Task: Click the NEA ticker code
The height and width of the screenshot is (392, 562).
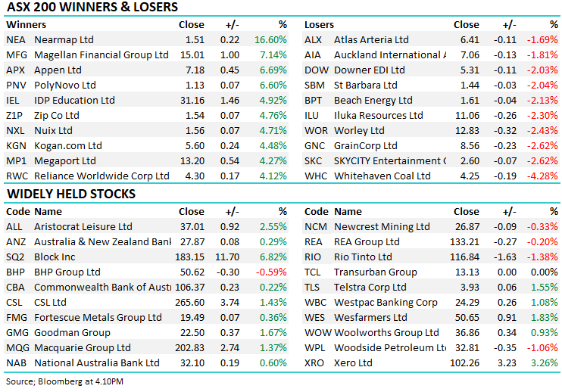Action: [x=15, y=40]
